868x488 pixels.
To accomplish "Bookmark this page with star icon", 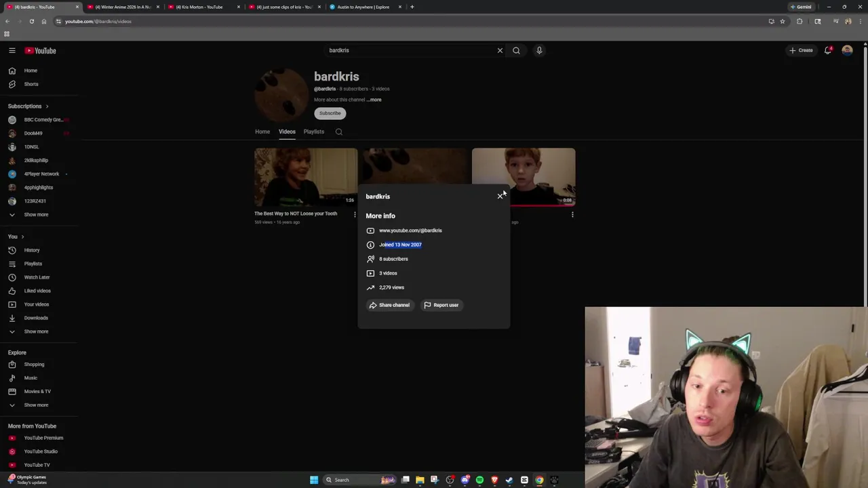I will point(782,22).
